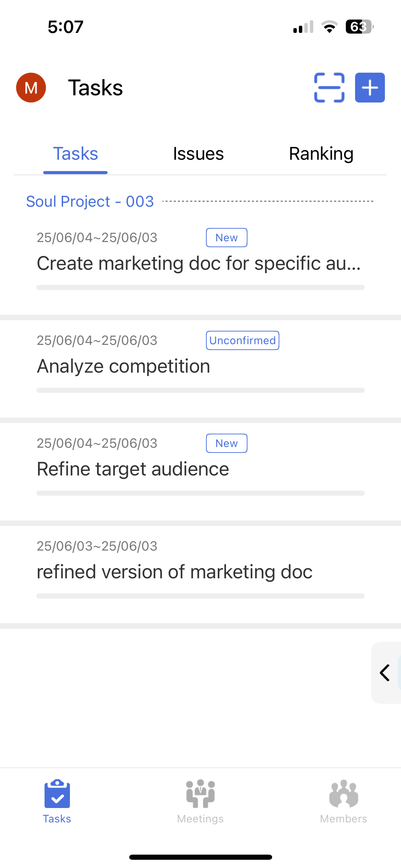Switch to the Issues tab
Image resolution: width=401 pixels, height=868 pixels.
coord(198,154)
